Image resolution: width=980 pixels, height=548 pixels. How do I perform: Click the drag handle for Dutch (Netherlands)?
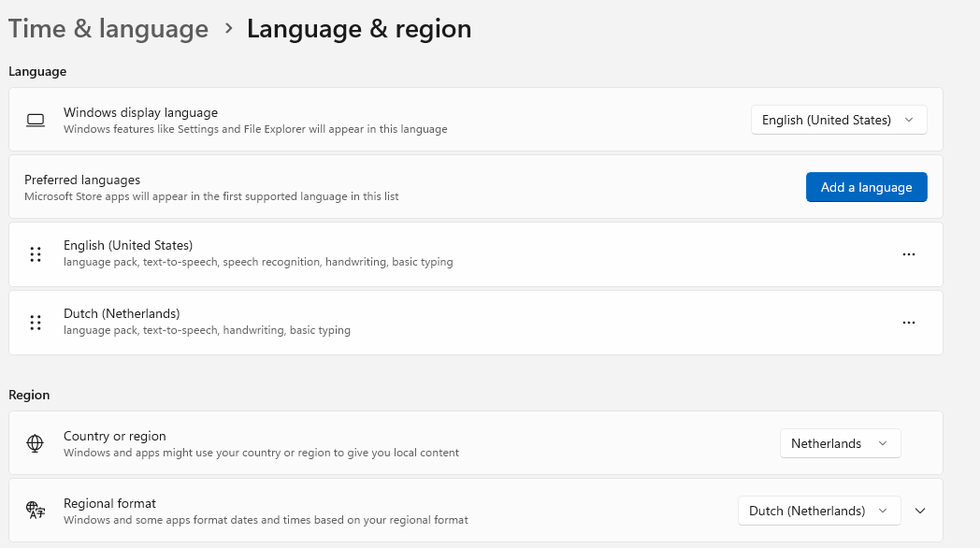(36, 322)
